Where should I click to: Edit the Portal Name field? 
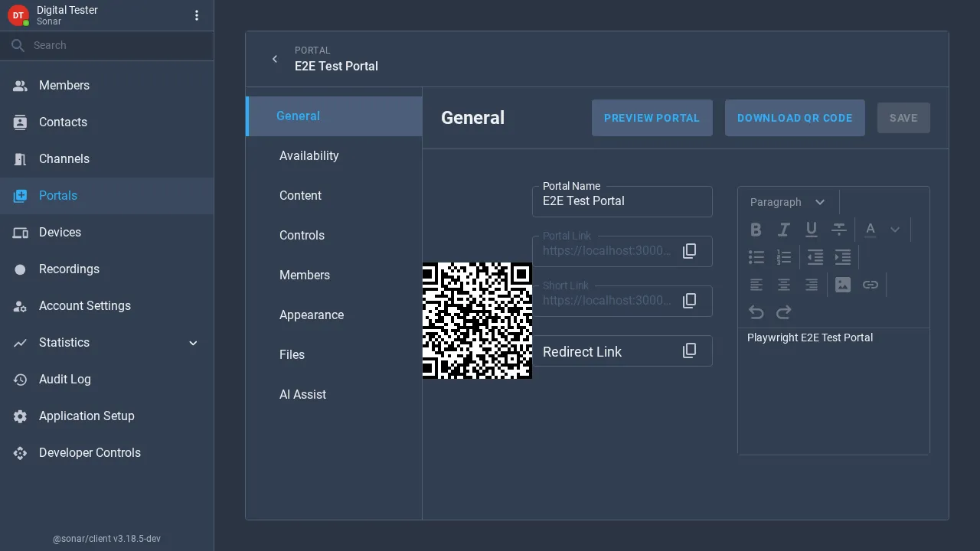[622, 201]
